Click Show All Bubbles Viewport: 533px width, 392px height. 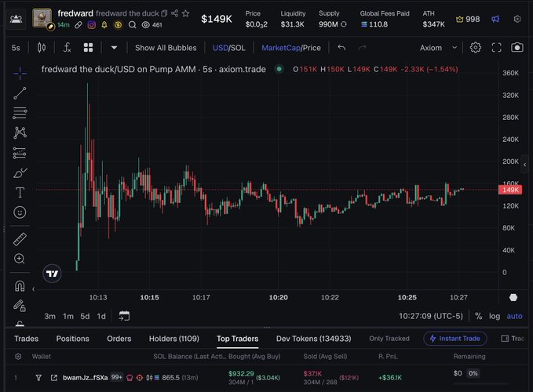(166, 48)
